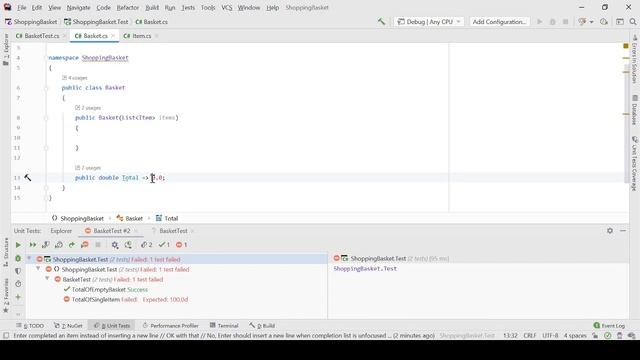Click the green plus icon in unit tests sidebar
The image size is (640, 360).
point(18,297)
